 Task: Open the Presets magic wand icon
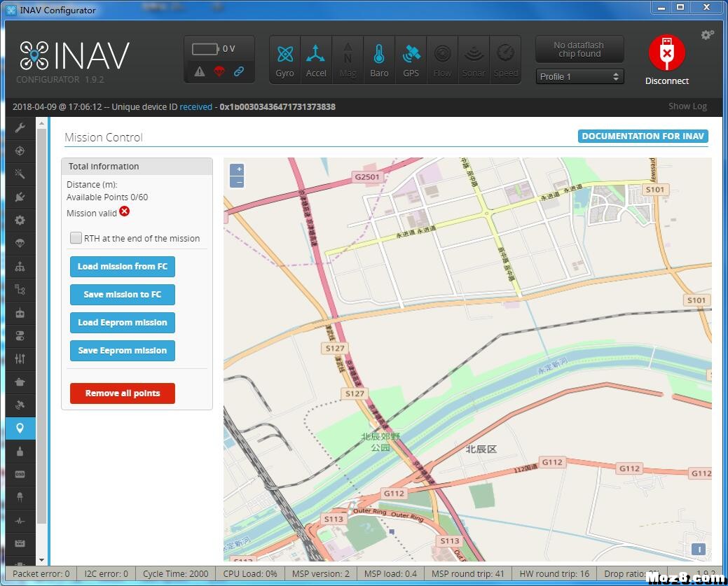coord(20,174)
